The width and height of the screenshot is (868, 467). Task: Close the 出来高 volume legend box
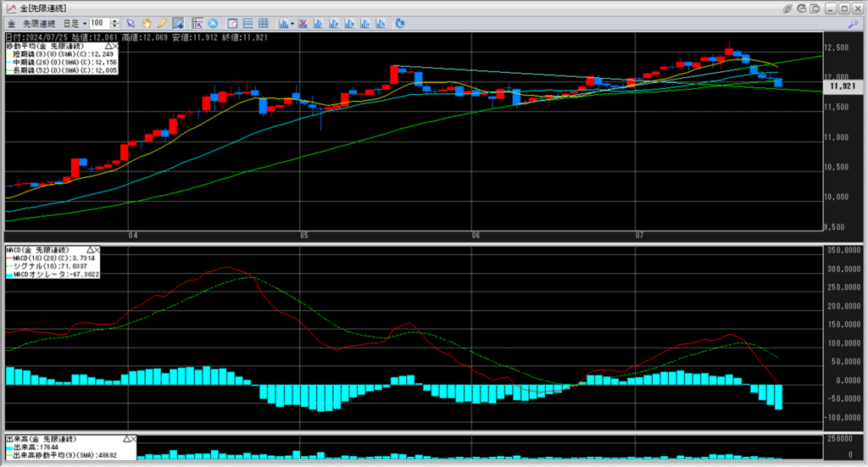tap(133, 440)
